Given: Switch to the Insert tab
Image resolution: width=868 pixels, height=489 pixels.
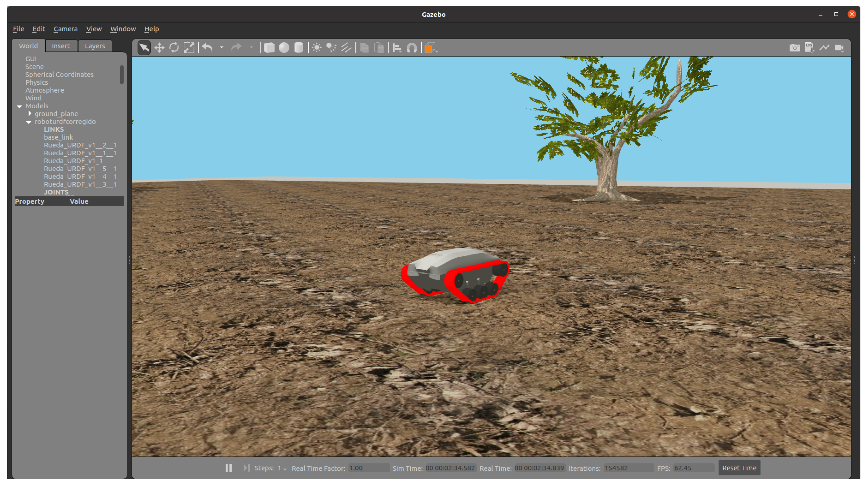Looking at the screenshot, I should [61, 46].
